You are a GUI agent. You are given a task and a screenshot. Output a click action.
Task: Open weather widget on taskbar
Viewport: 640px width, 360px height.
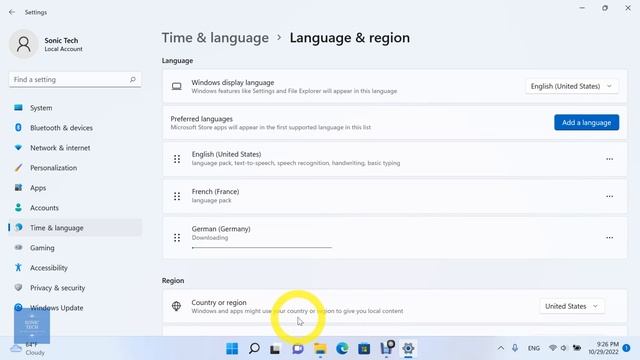[x=28, y=349]
